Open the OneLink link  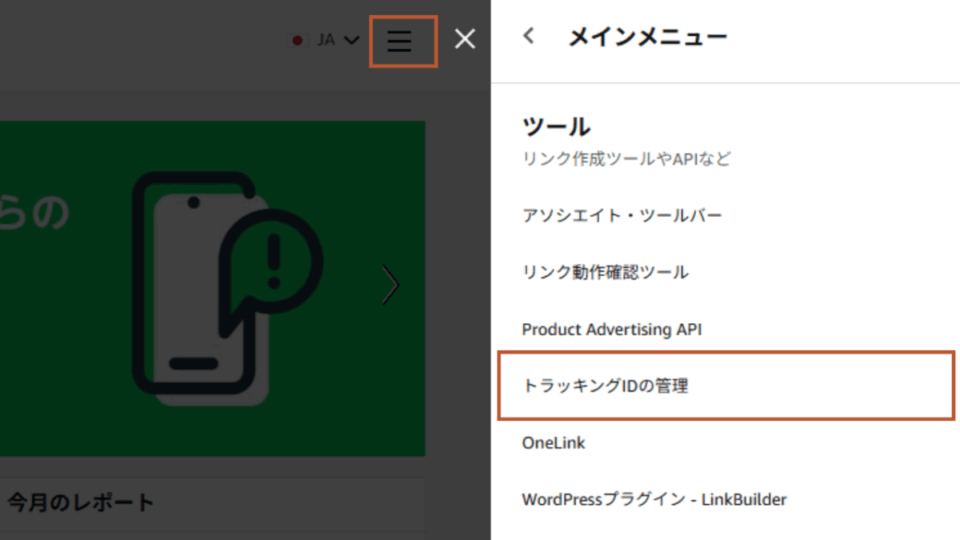click(553, 442)
